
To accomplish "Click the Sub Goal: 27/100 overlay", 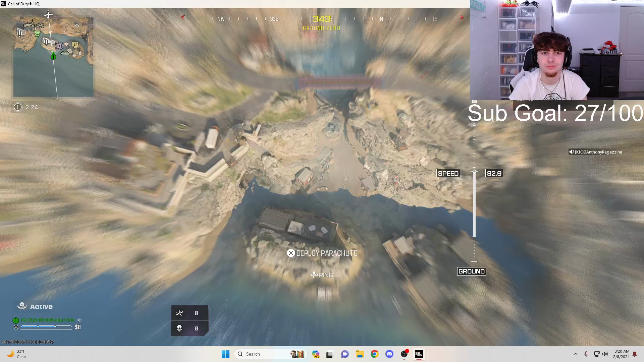I will click(555, 113).
